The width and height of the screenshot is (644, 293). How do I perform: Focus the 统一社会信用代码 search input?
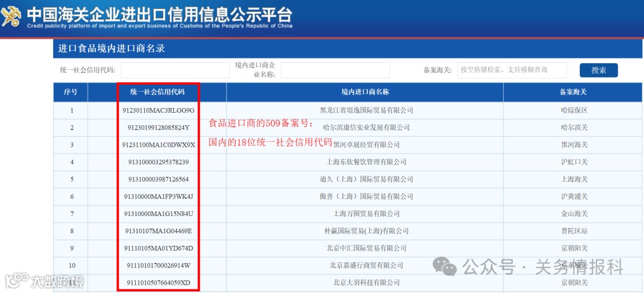coord(175,70)
